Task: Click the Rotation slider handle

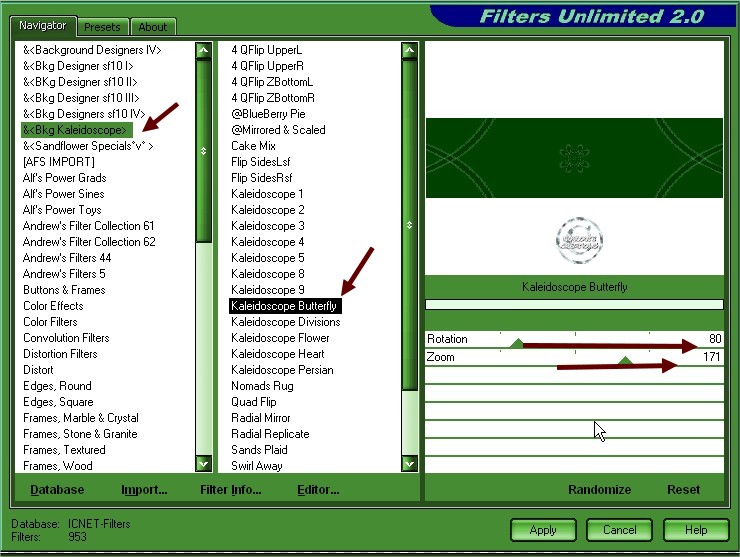Action: [517, 343]
